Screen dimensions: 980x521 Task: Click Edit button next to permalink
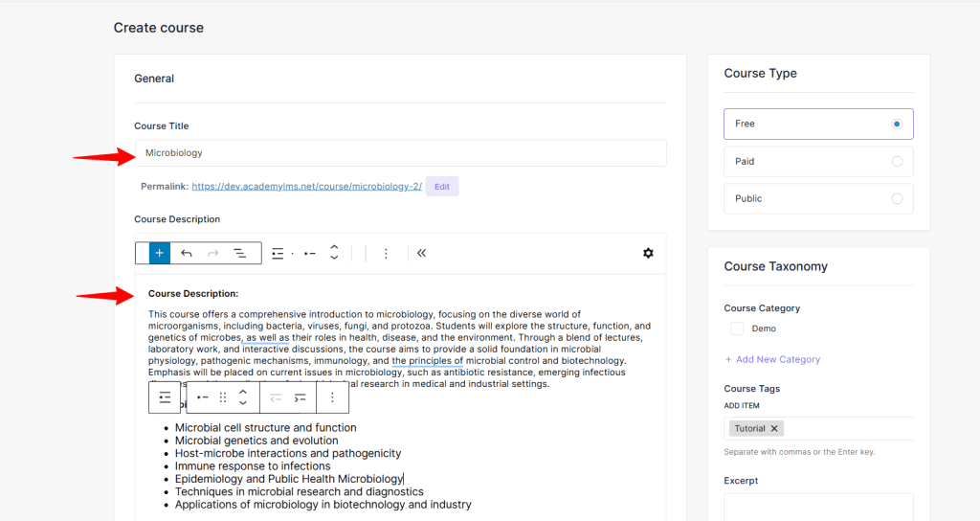pyautogui.click(x=442, y=187)
